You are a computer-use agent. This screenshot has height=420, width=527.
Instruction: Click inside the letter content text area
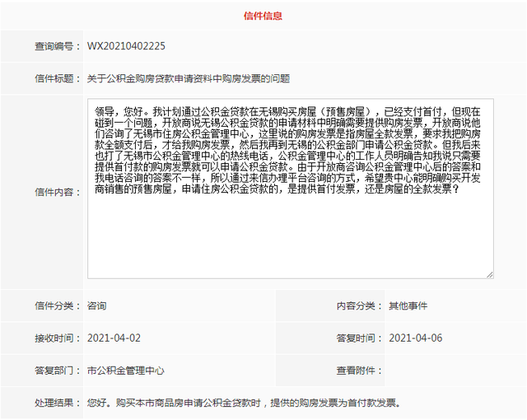click(291, 189)
